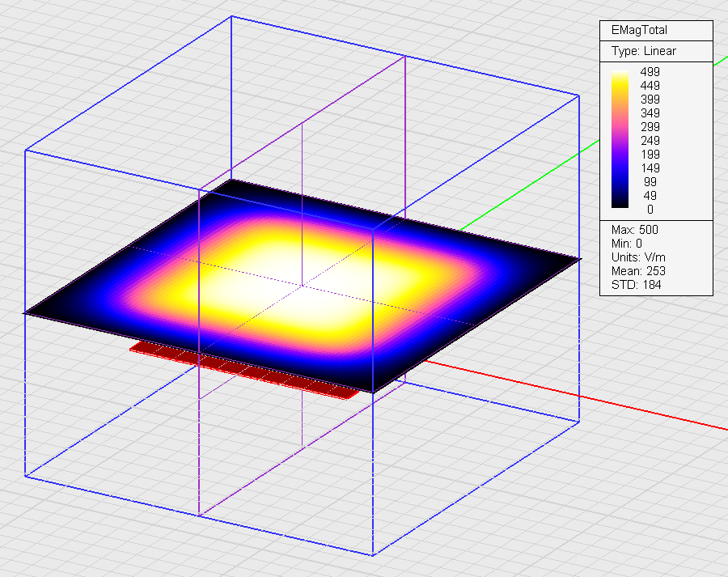Select the 249 tick on the color scale
This screenshot has height=577, width=728.
pos(650,141)
